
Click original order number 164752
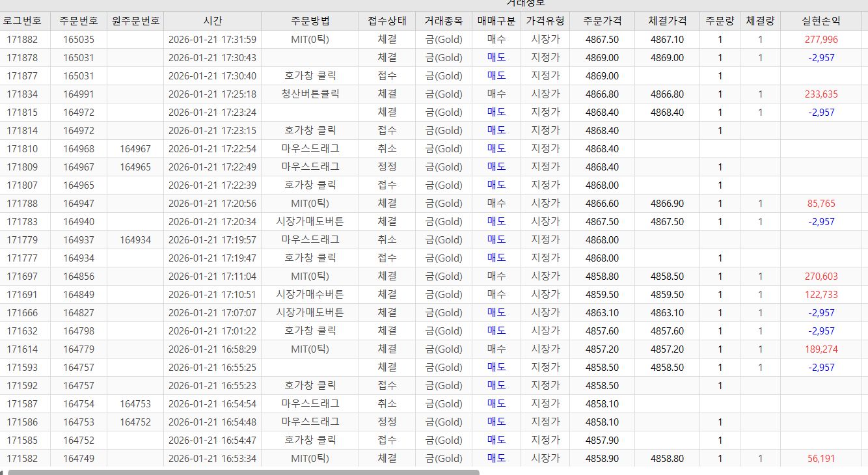pyautogui.click(x=135, y=422)
